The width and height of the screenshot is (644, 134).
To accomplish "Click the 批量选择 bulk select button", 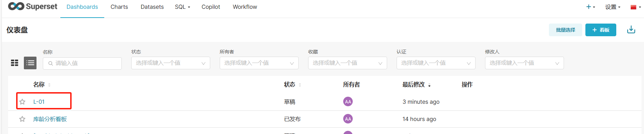I will (x=565, y=30).
